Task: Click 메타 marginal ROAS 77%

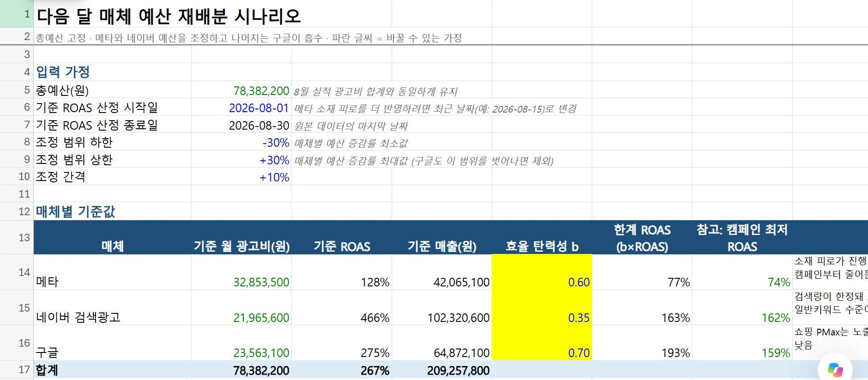Action: [679, 282]
